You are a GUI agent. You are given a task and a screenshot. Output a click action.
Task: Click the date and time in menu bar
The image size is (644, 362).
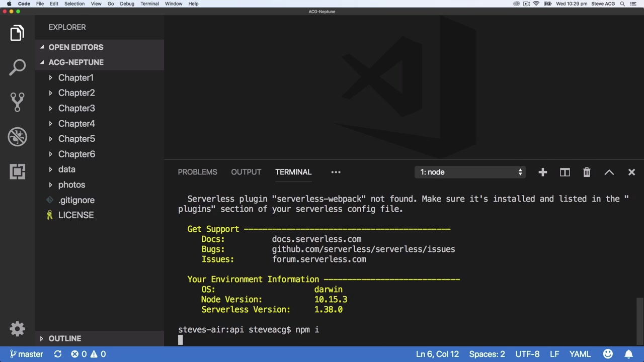[572, 4]
